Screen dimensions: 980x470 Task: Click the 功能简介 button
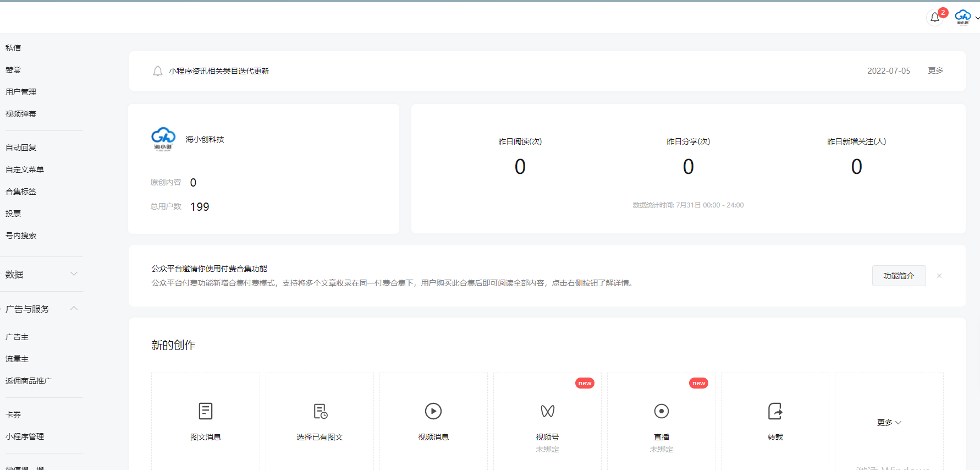[899, 276]
